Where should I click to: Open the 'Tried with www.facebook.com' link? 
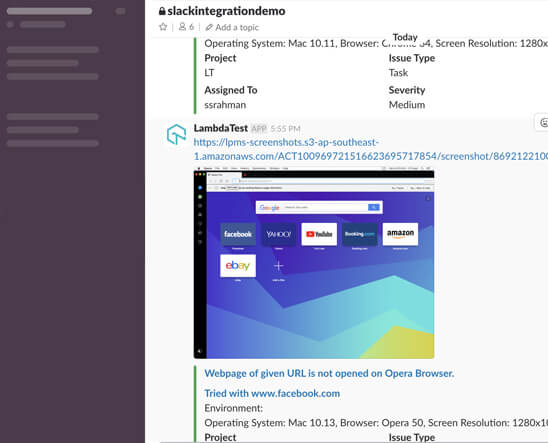[272, 393]
